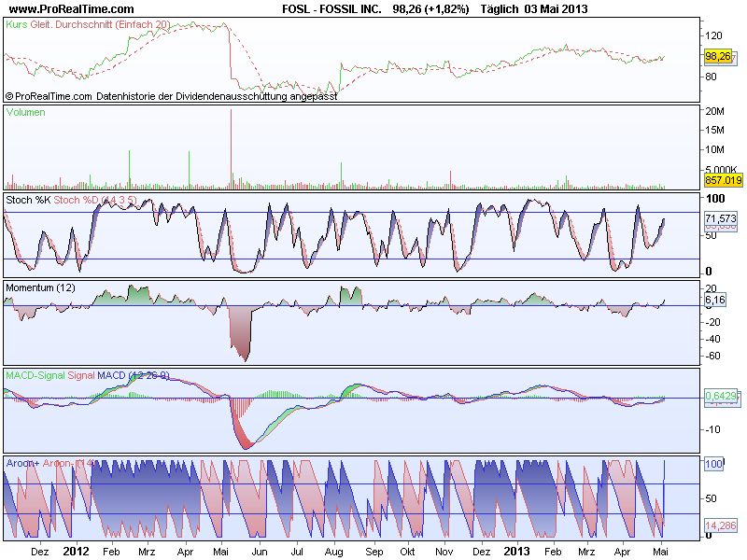747x560 pixels.
Task: Click the Momentum (12) panel label
Action: 40,287
